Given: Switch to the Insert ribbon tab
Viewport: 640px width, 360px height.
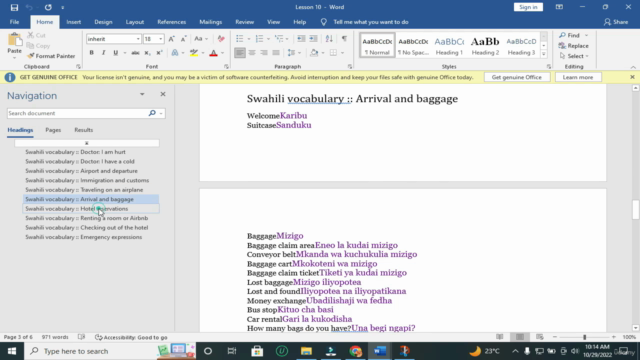Looking at the screenshot, I should tap(73, 22).
